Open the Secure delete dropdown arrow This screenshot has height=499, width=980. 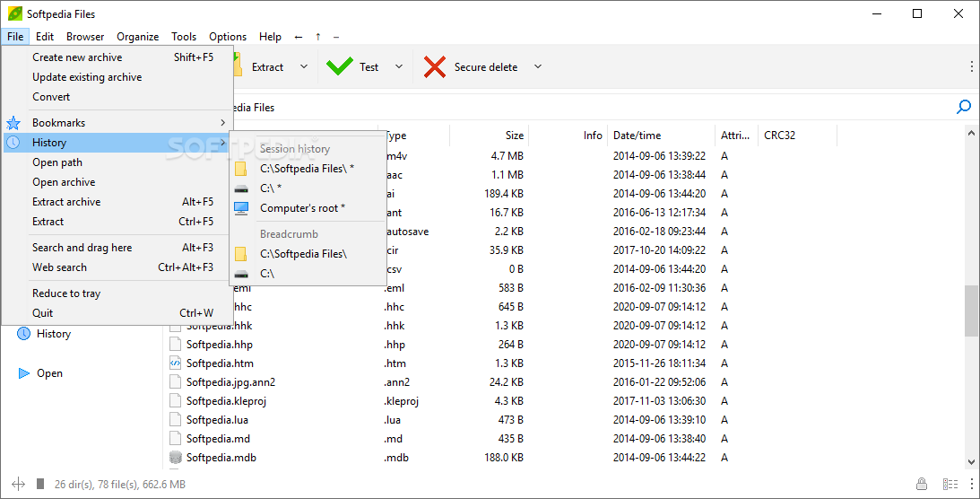(537, 66)
